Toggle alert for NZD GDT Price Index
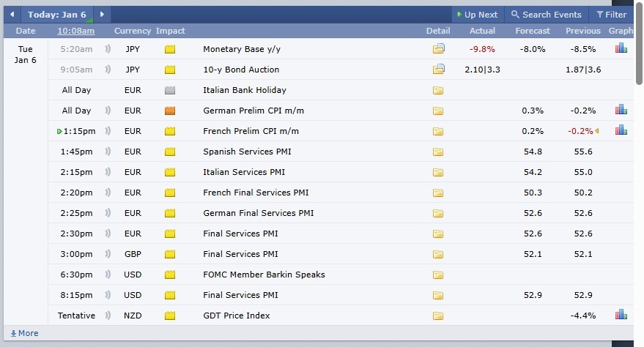 pyautogui.click(x=108, y=316)
